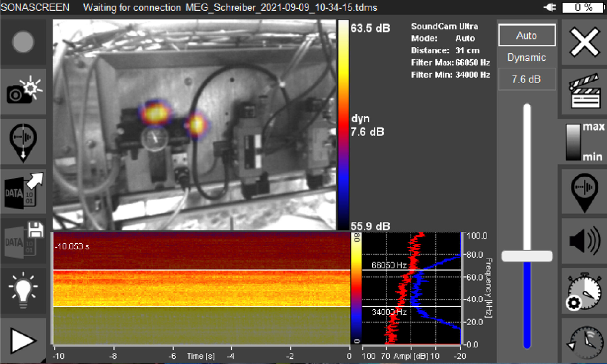Switch the Dynamic range mode
This screenshot has width=607, height=364.
527,58
